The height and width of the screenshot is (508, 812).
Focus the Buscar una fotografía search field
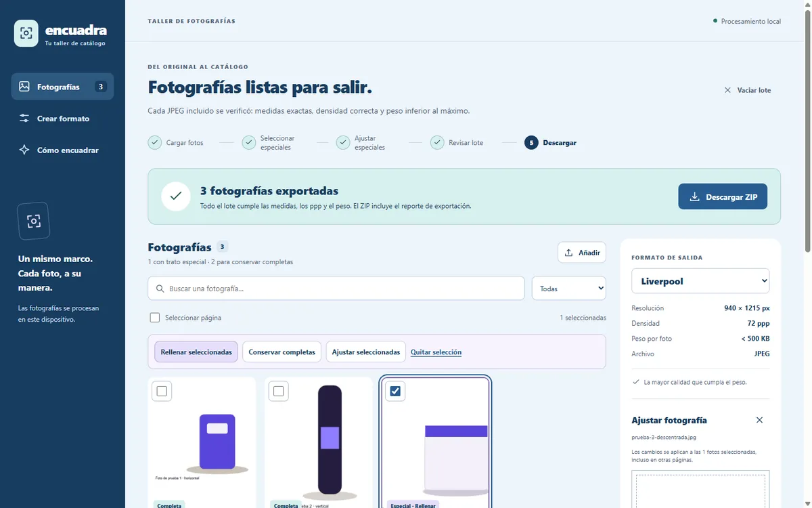click(336, 289)
